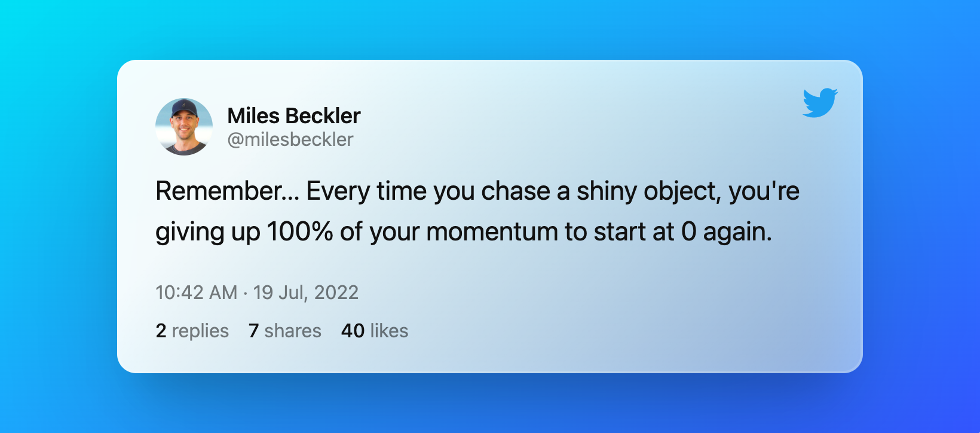Click the 100% text in tweet
Screen dimensions: 980x433
coord(300,231)
